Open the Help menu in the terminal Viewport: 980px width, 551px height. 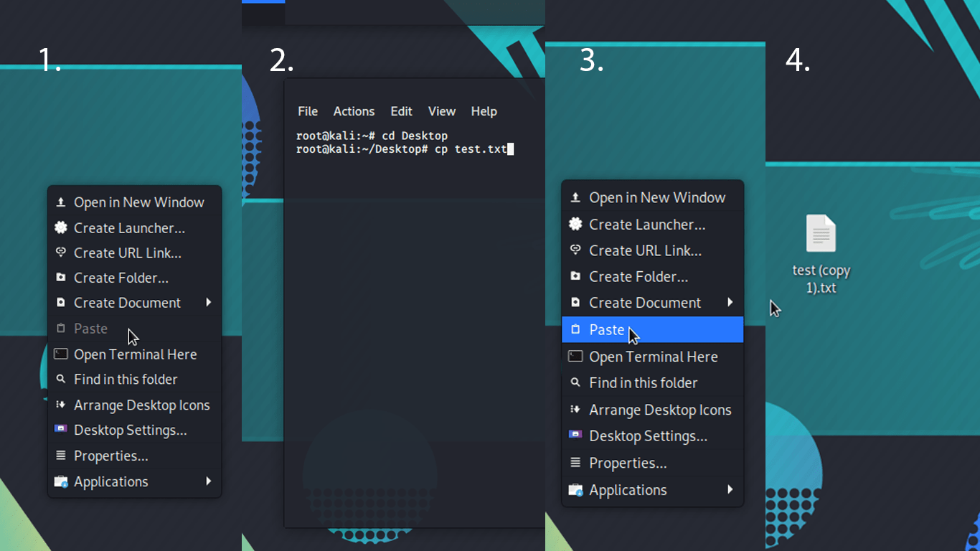tap(484, 111)
